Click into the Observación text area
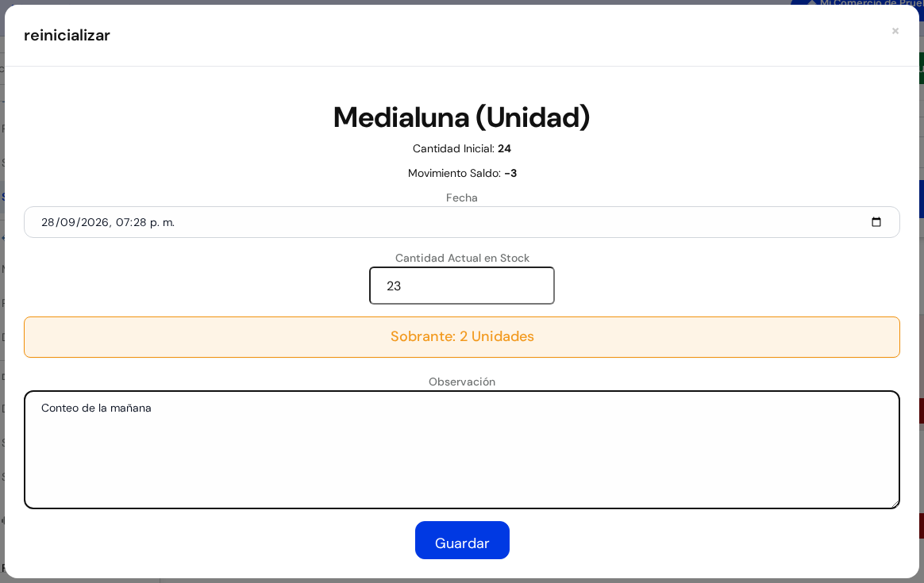This screenshot has width=924, height=583. [x=462, y=450]
